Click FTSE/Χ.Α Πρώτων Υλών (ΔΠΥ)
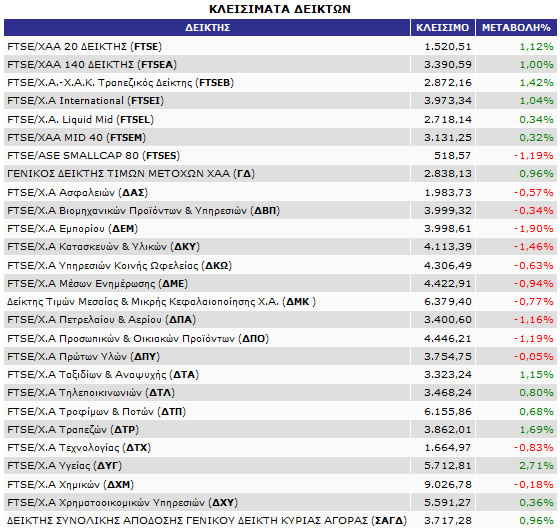The image size is (560, 528). 84,357
